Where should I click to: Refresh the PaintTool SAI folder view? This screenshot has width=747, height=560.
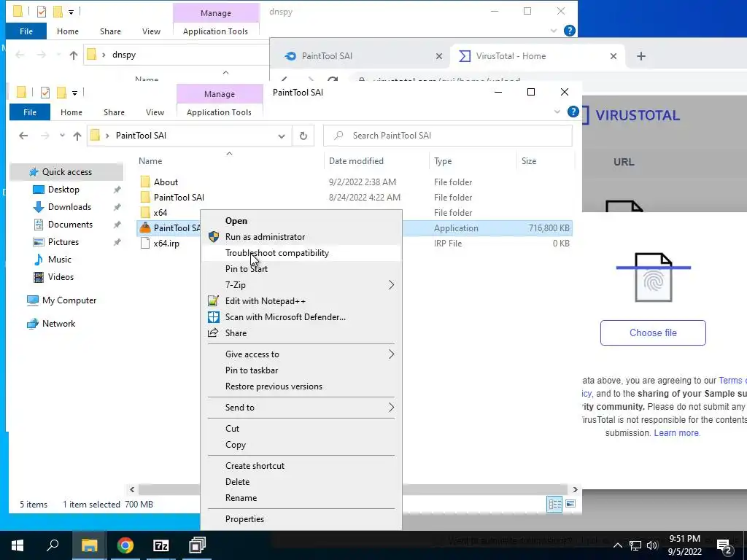click(x=303, y=136)
